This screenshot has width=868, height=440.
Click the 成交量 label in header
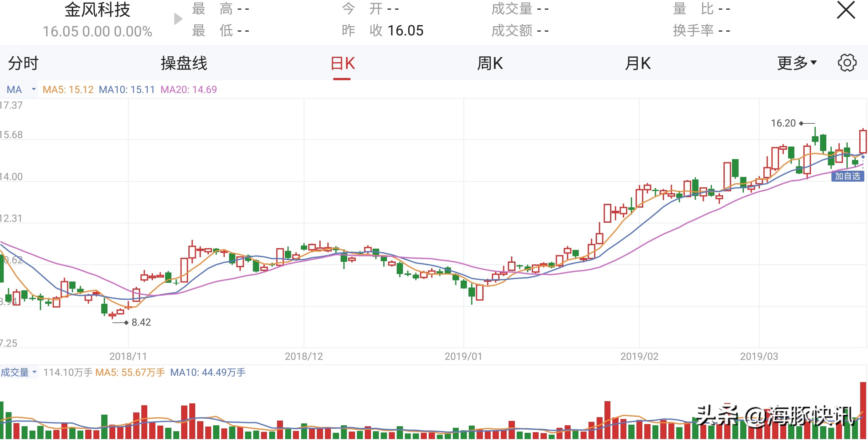(x=512, y=9)
